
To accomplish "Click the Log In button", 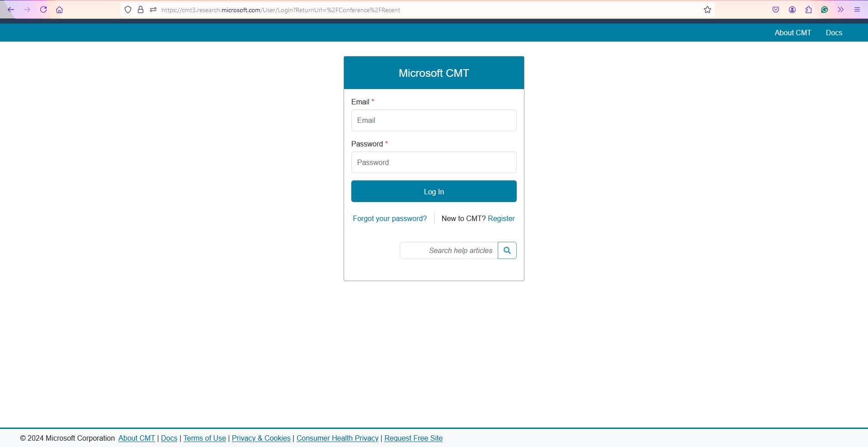I will (434, 191).
